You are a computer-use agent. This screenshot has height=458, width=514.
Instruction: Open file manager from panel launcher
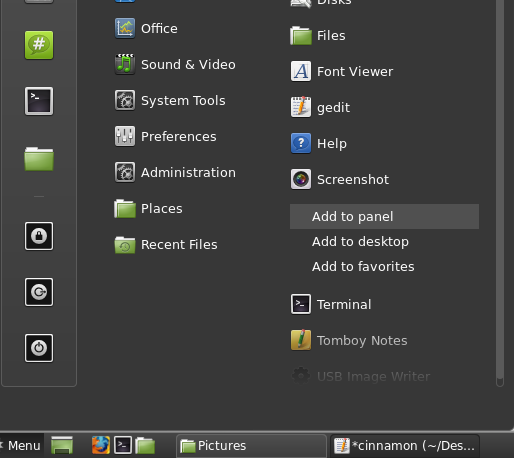145,446
